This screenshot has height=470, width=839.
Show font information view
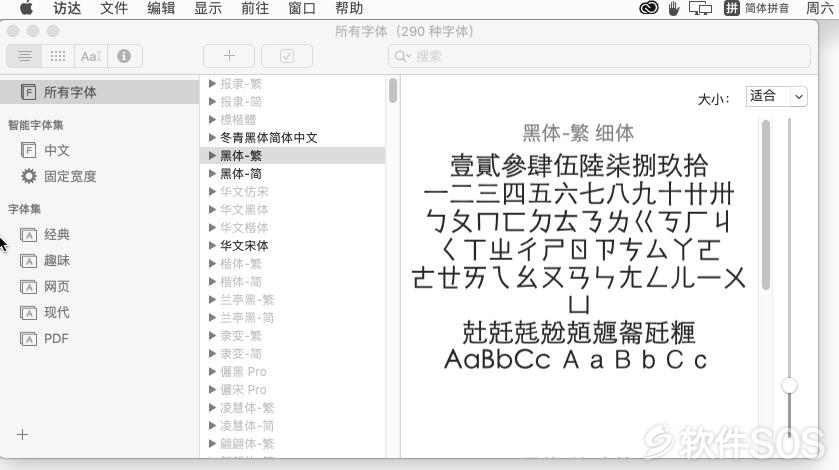point(124,56)
